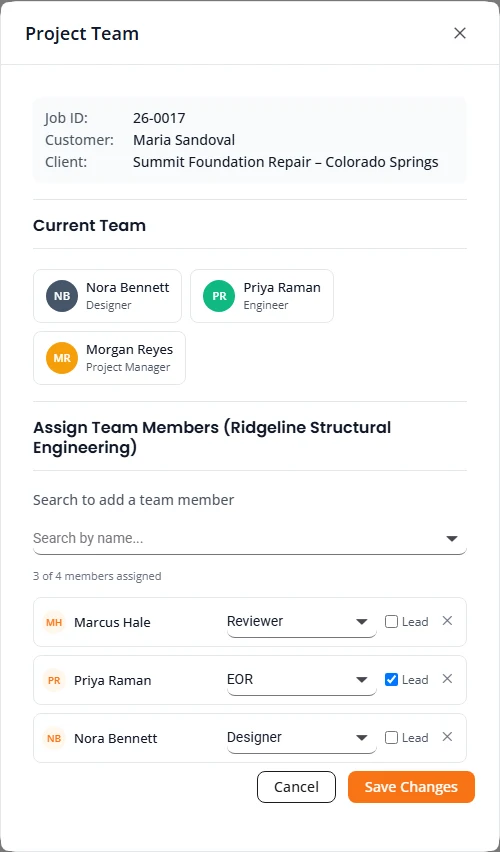Select the Priya Raman Engineer card

tap(262, 296)
